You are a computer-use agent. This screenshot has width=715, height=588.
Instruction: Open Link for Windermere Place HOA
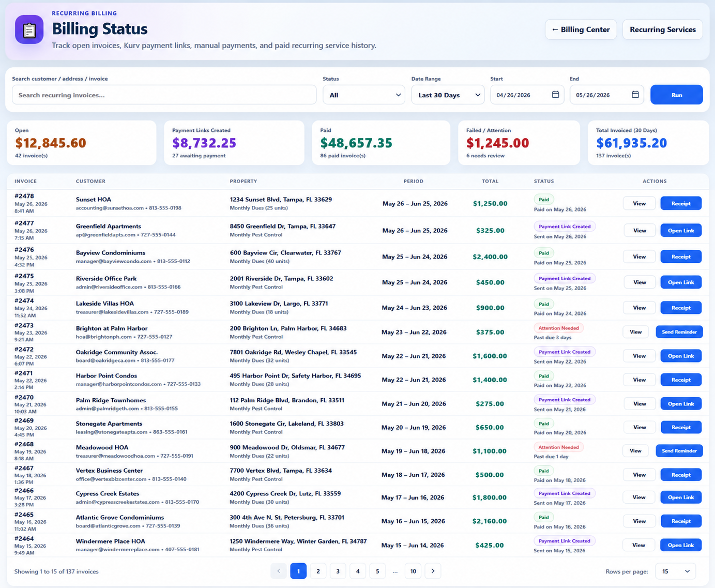pyautogui.click(x=681, y=545)
